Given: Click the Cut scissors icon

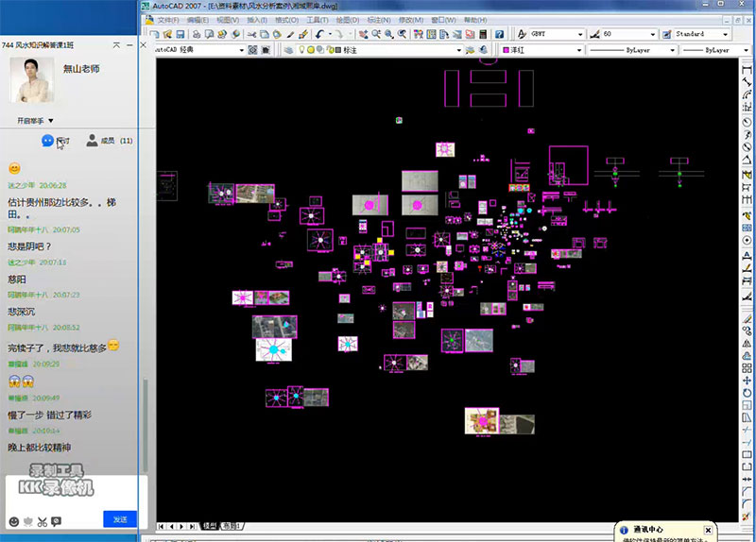Looking at the screenshot, I should click(x=251, y=34).
